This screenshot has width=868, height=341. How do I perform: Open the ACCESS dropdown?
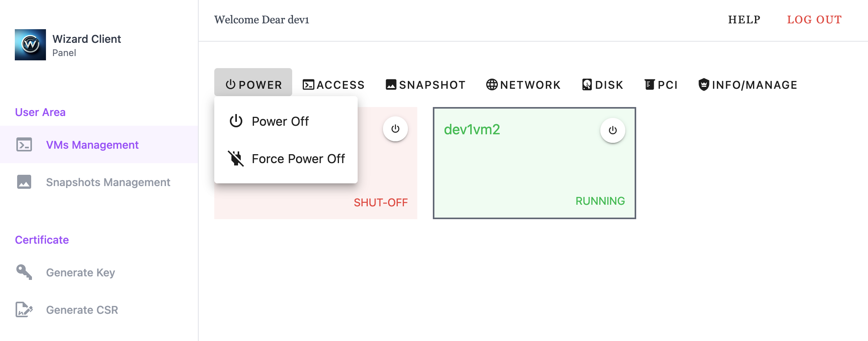[x=333, y=84]
